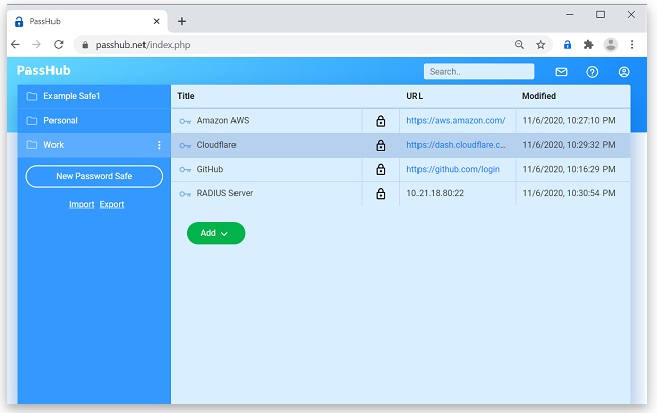The image size is (657, 413).
Task: Click the key icon beside Cloudflare
Action: pos(185,146)
